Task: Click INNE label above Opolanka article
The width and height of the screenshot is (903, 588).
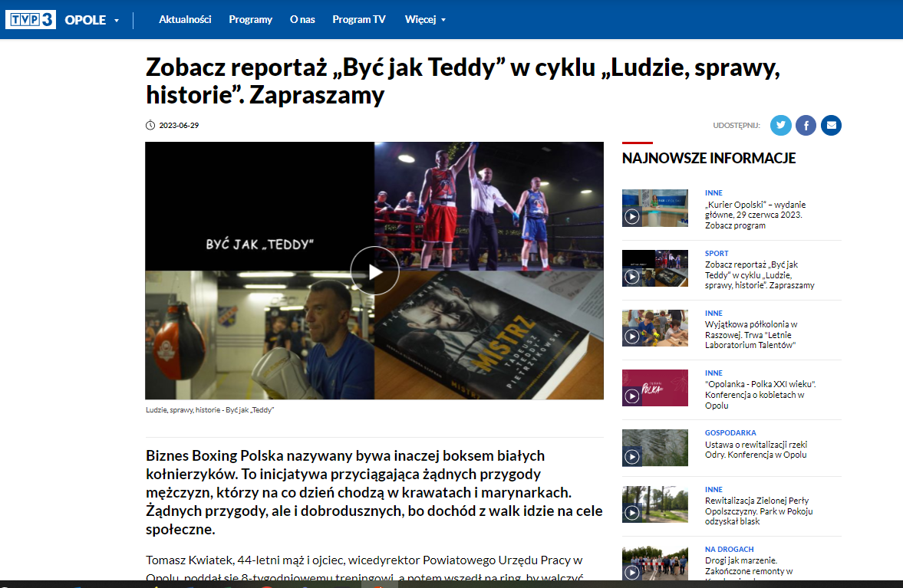Action: pos(714,373)
